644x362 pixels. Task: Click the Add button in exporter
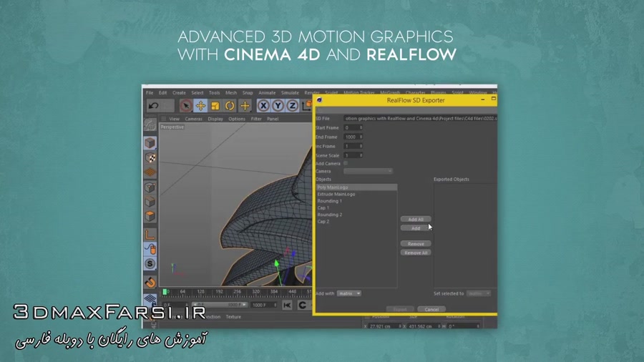416,228
